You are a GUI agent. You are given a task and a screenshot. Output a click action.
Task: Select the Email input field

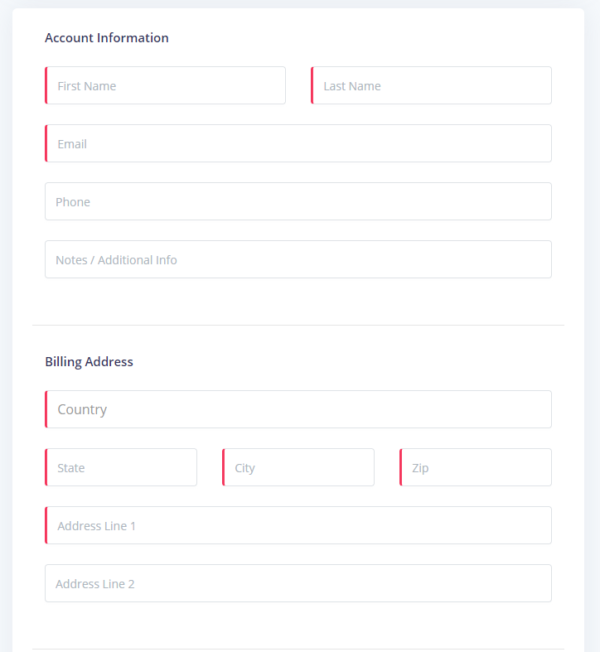click(299, 144)
